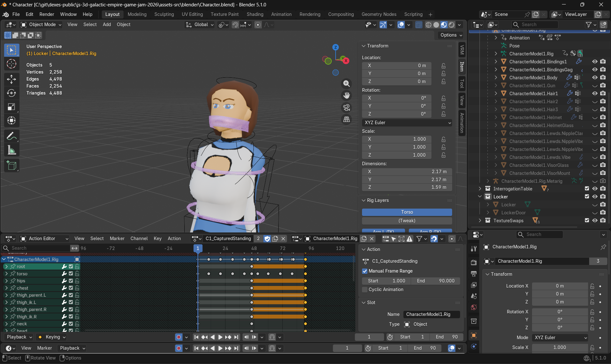Viewport: 611px width, 364px height.
Task: Open the Render menu
Action: [46, 14]
